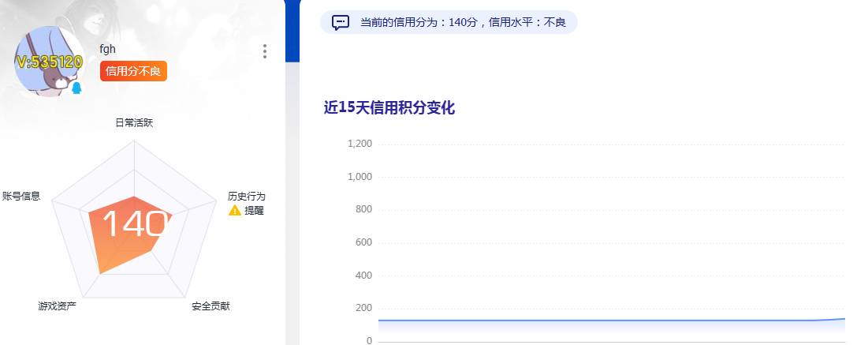Select the 历史行为 radar label
The width and height of the screenshot is (868, 345).
pyautogui.click(x=247, y=197)
